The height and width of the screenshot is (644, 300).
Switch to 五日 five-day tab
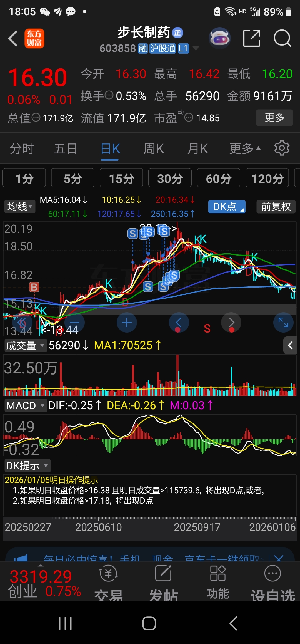click(x=66, y=148)
